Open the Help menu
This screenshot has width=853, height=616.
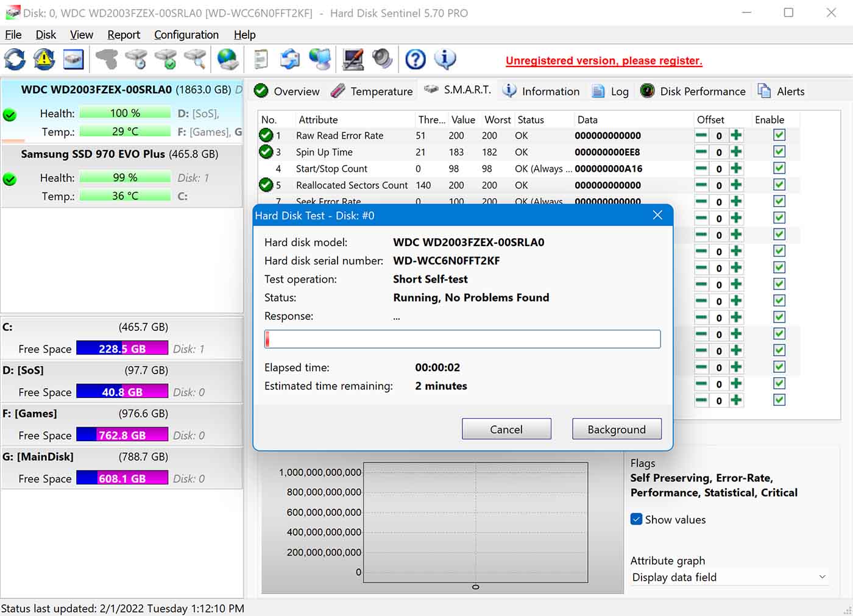click(245, 35)
